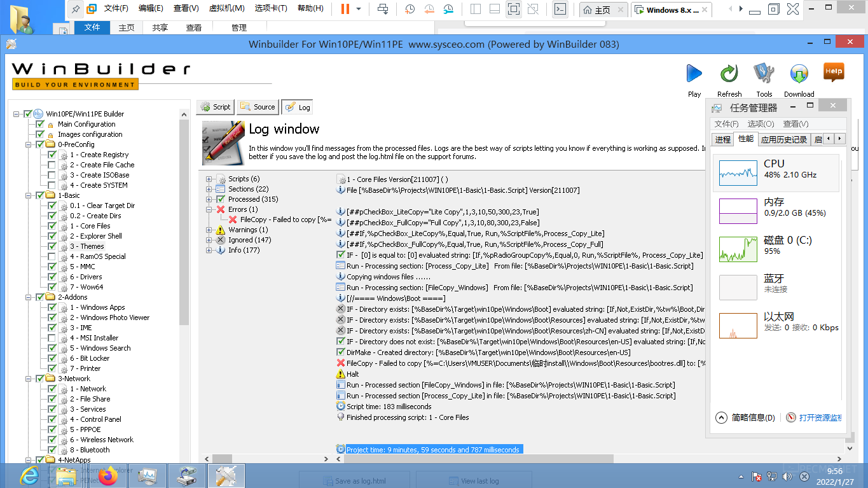Viewport: 868px width, 488px height.
Task: Toggle the '5 - Windows Search' checkbox
Action: [x=52, y=348]
